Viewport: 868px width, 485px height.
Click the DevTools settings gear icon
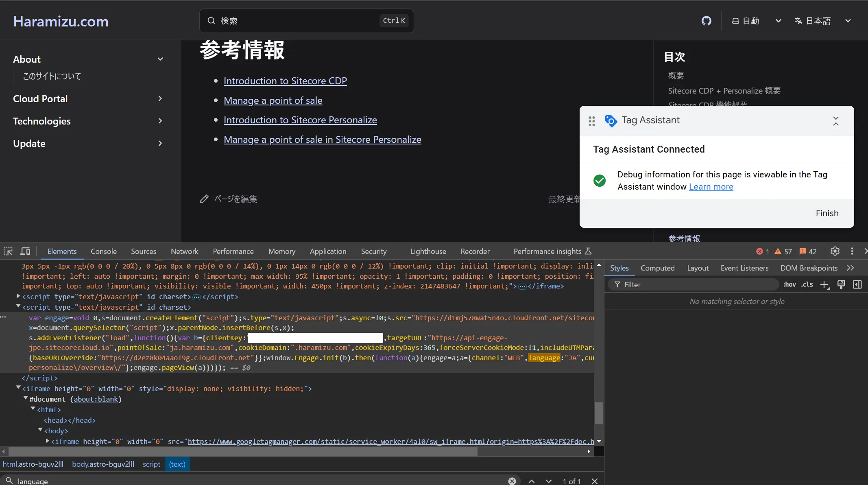point(835,251)
